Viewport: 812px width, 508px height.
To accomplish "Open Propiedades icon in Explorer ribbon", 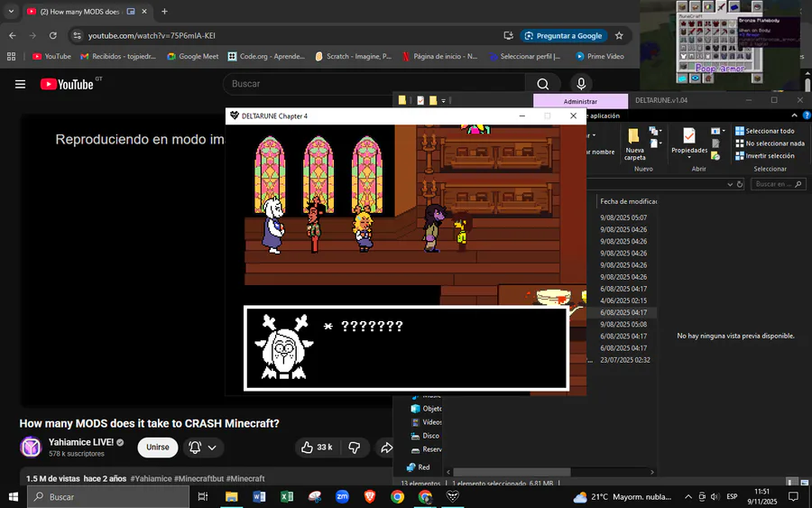I will click(688, 135).
